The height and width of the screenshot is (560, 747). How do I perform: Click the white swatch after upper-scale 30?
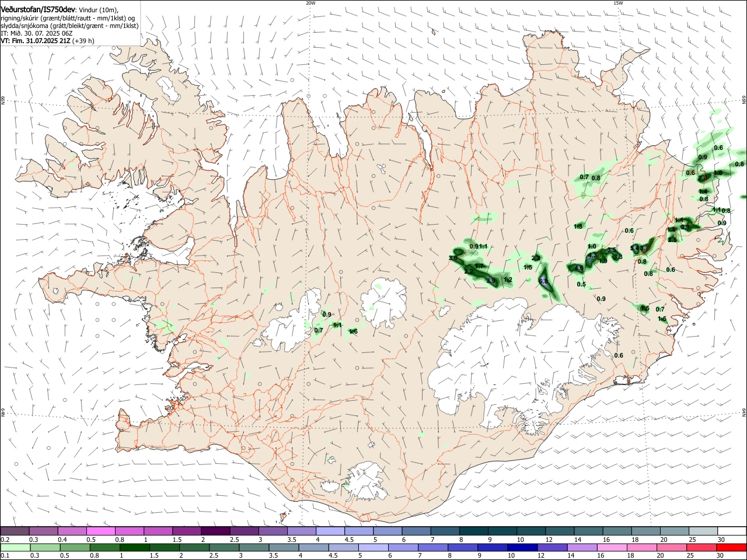(x=732, y=531)
